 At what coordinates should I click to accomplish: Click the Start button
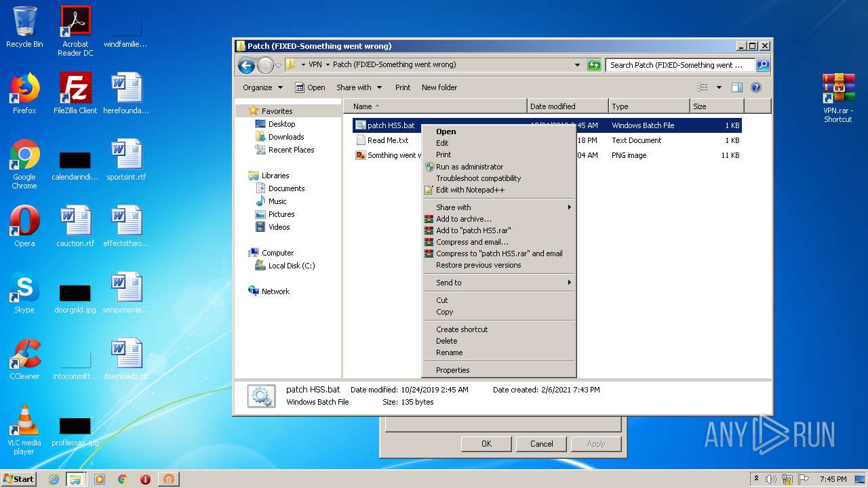pyautogui.click(x=19, y=479)
